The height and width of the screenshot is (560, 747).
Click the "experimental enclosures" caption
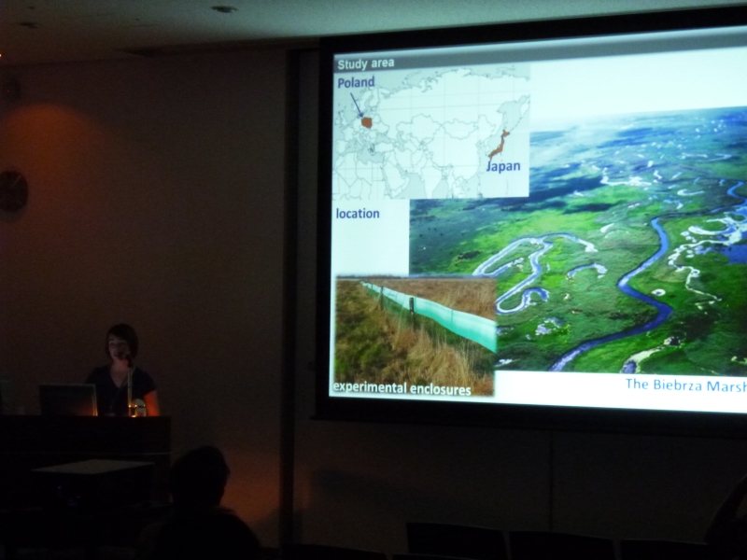pyautogui.click(x=402, y=388)
